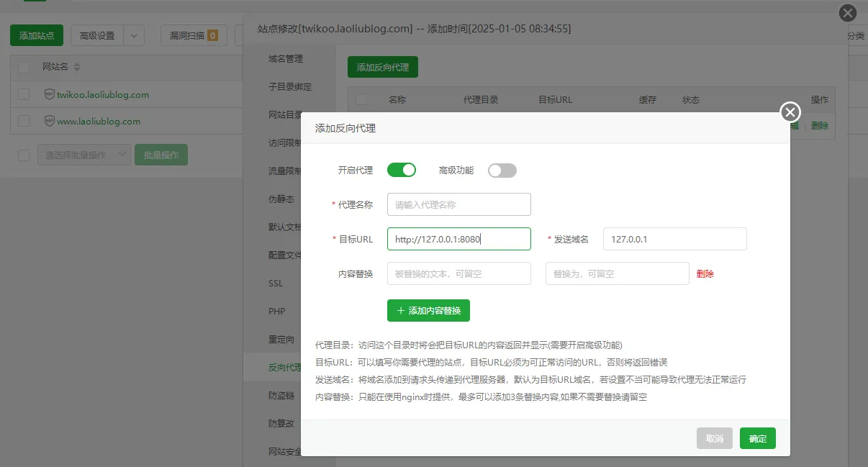Click the 添加内容替换 button
The width and height of the screenshot is (868, 467).
click(428, 310)
